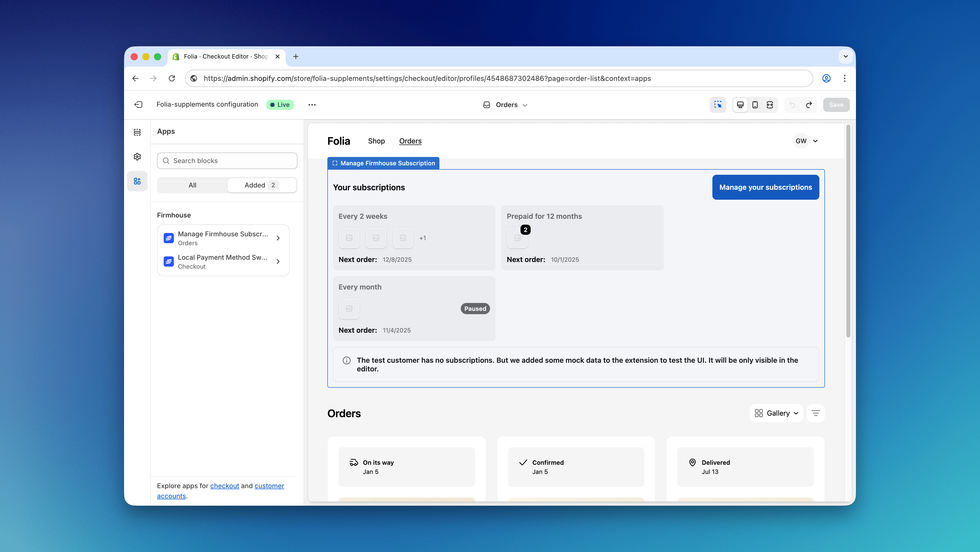Go forward in browser
Screen dimensions: 980x552
click(153, 78)
